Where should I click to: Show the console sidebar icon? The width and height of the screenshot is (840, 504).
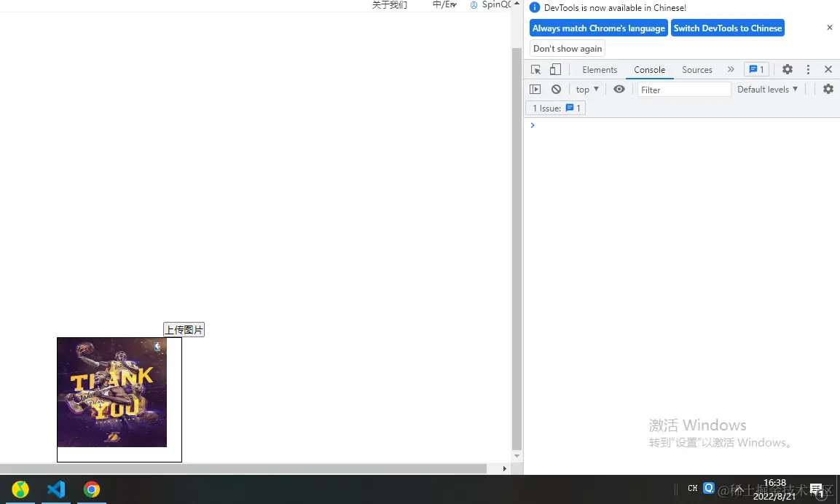point(535,90)
